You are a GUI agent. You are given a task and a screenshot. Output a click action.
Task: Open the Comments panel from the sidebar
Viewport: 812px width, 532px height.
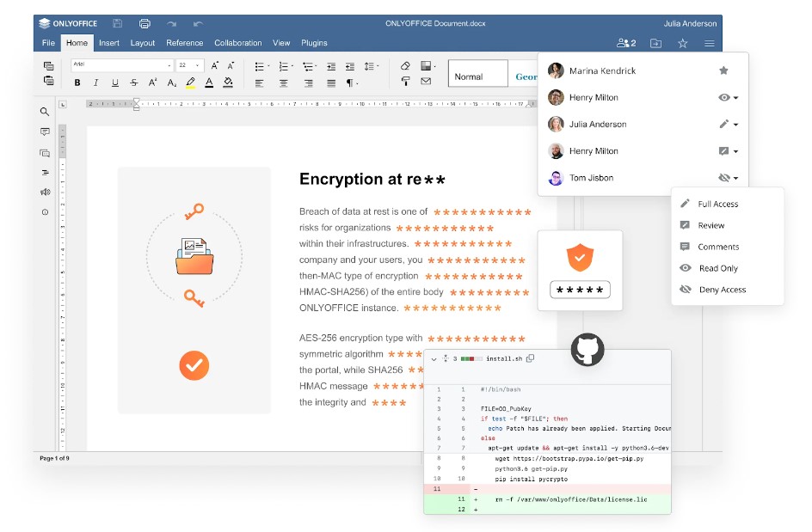click(45, 131)
